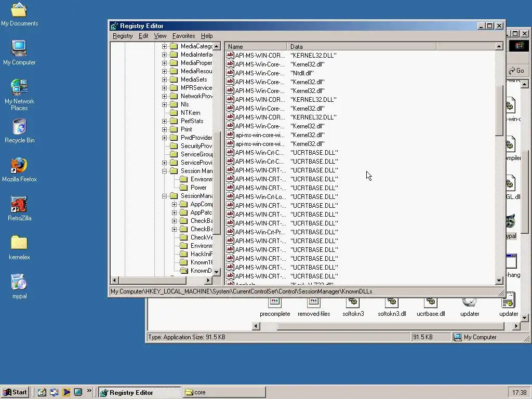This screenshot has height=399, width=532.
Task: Click the Go button in core window
Action: 516,71
